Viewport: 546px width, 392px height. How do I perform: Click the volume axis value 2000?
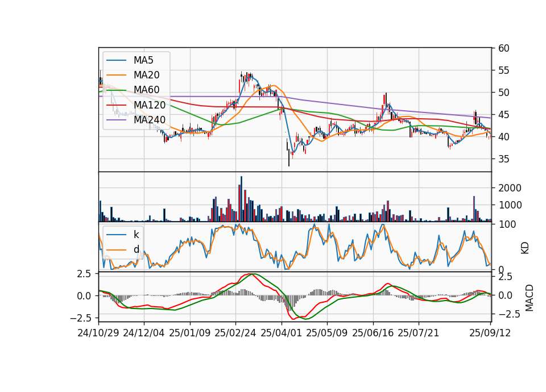point(510,188)
